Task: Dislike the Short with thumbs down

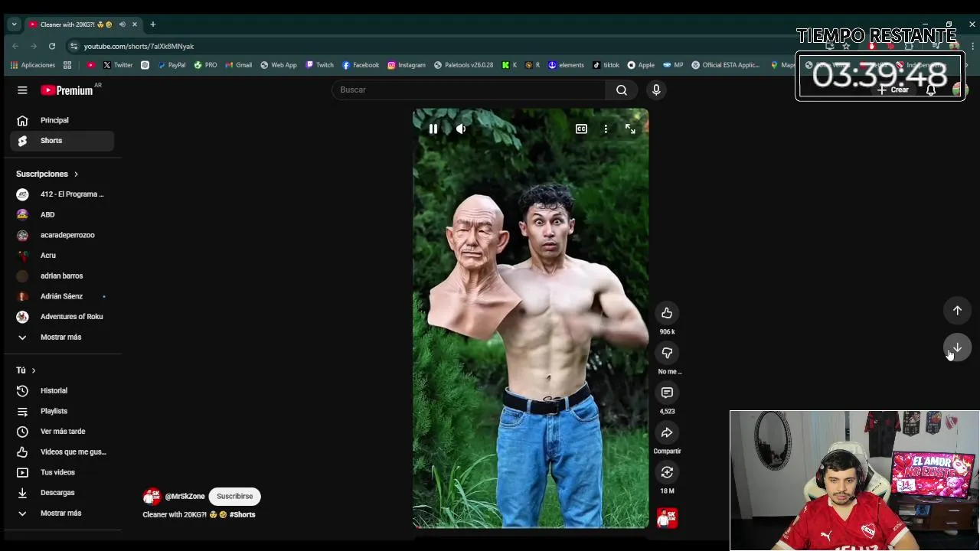Action: pos(667,353)
